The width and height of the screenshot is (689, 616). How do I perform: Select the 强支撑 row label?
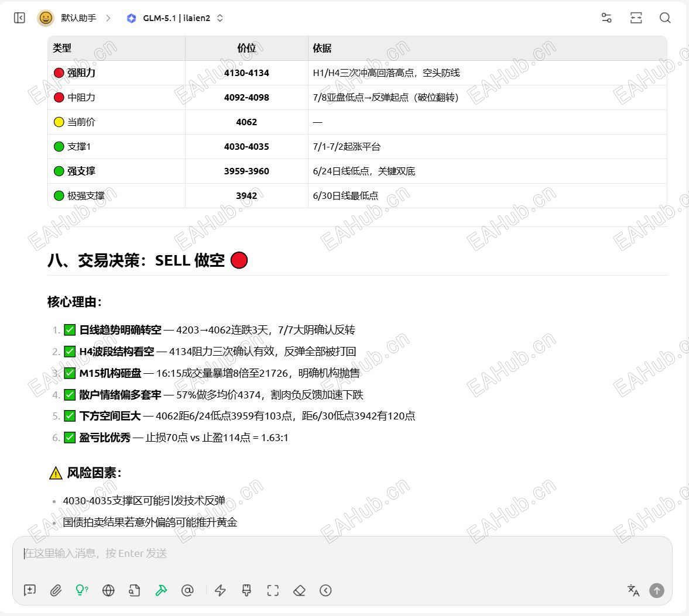pyautogui.click(x=81, y=171)
